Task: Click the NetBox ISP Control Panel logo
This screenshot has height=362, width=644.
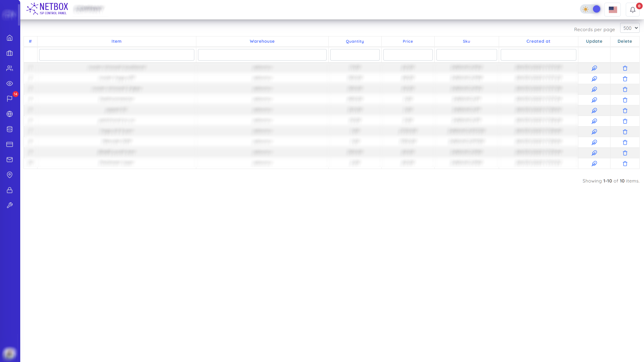Action: click(47, 9)
